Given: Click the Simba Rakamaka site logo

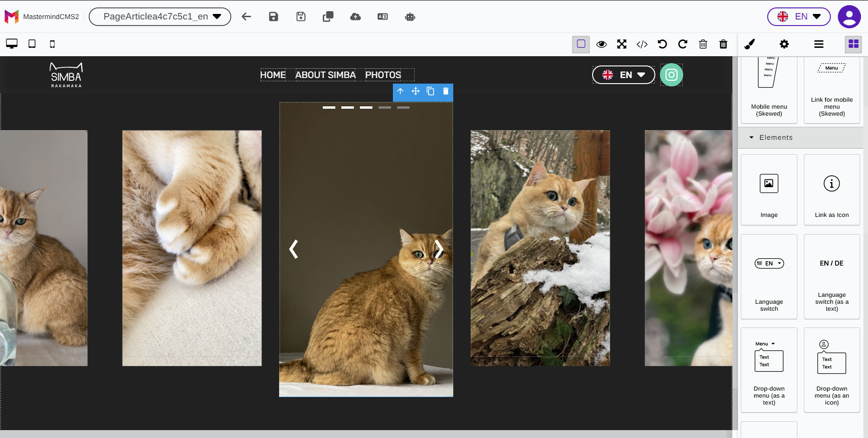Looking at the screenshot, I should click(66, 75).
